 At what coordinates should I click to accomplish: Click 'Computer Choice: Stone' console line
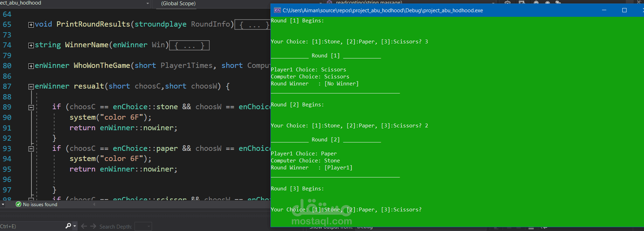coord(305,161)
